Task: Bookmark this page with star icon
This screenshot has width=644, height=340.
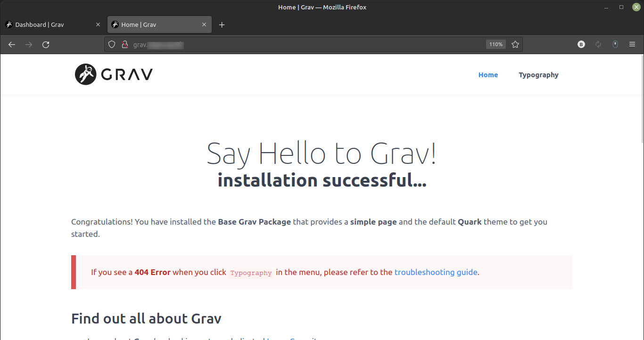Action: 515,45
